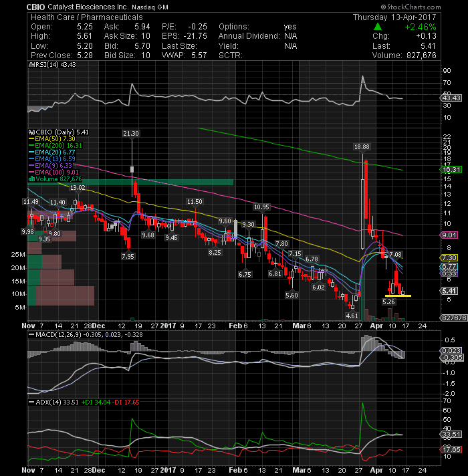468x476 pixels.
Task: Click the StockCharts.com label
Action: 411,7
